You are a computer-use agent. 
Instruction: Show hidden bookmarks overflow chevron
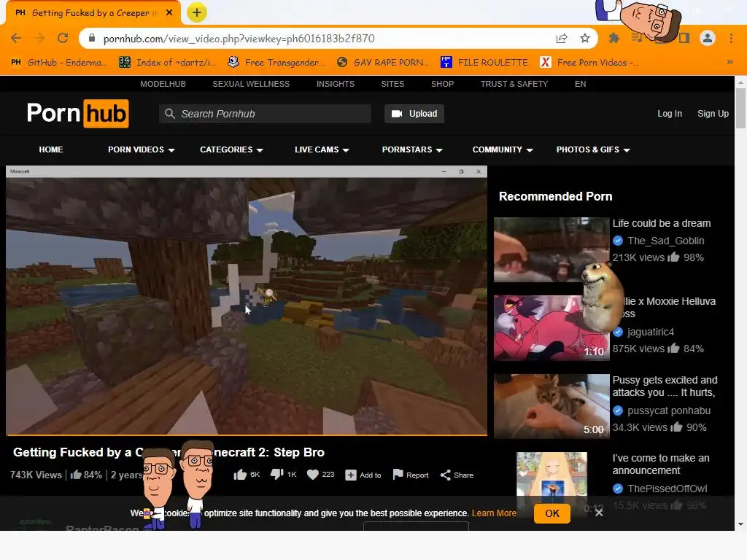(x=729, y=62)
